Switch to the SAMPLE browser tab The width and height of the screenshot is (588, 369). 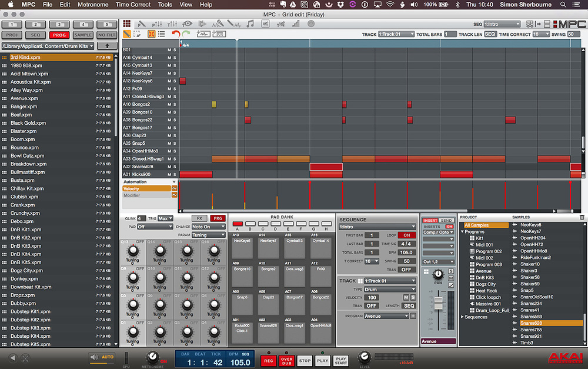83,35
